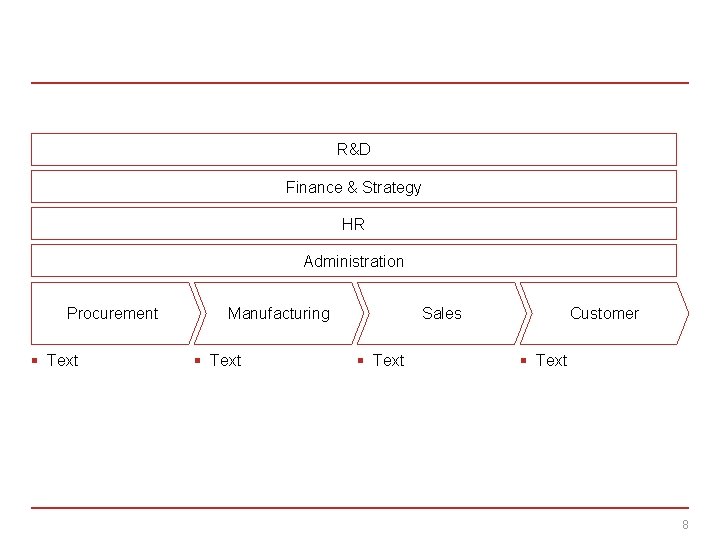Click the red bullet marker under Procurement
The width and height of the screenshot is (720, 540).
point(35,360)
